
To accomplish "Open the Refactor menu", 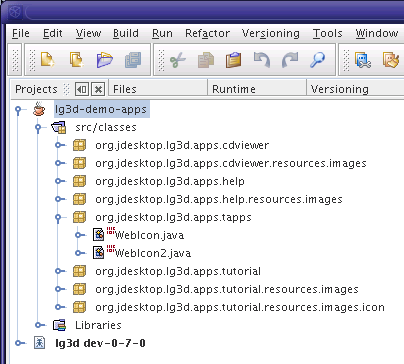I will [x=207, y=33].
